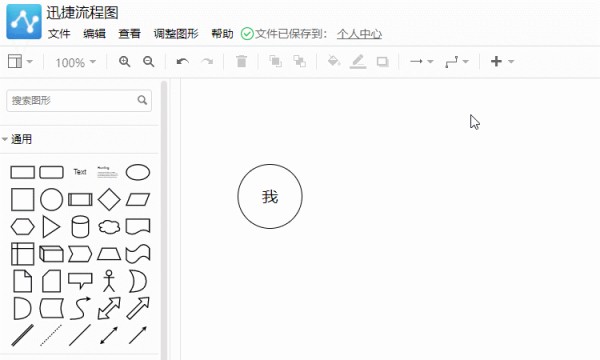Image resolution: width=600 pixels, height=360 pixels.
Task: Select the data storage shape
Action: point(52,308)
